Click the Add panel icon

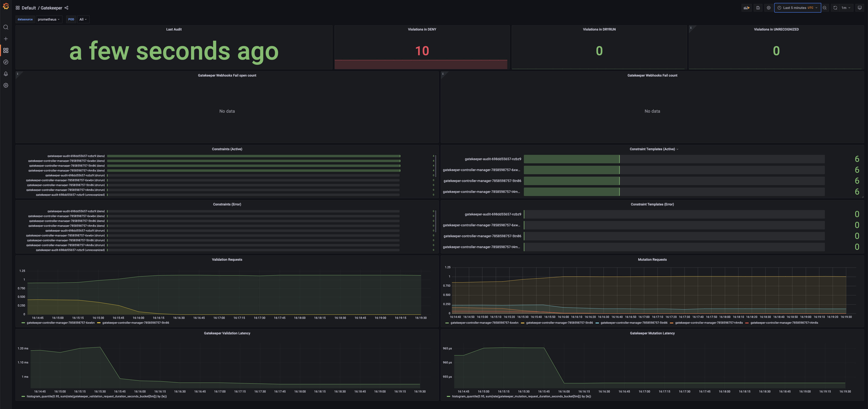click(746, 8)
